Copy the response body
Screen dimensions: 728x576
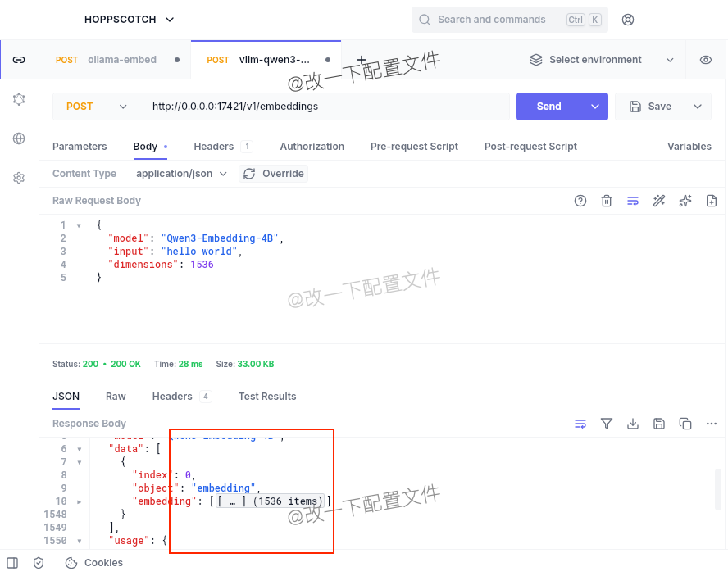coord(685,424)
